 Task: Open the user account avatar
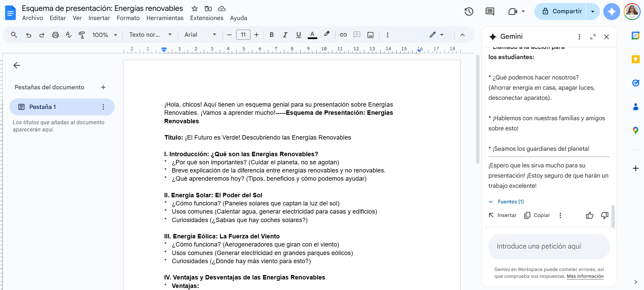point(632,12)
